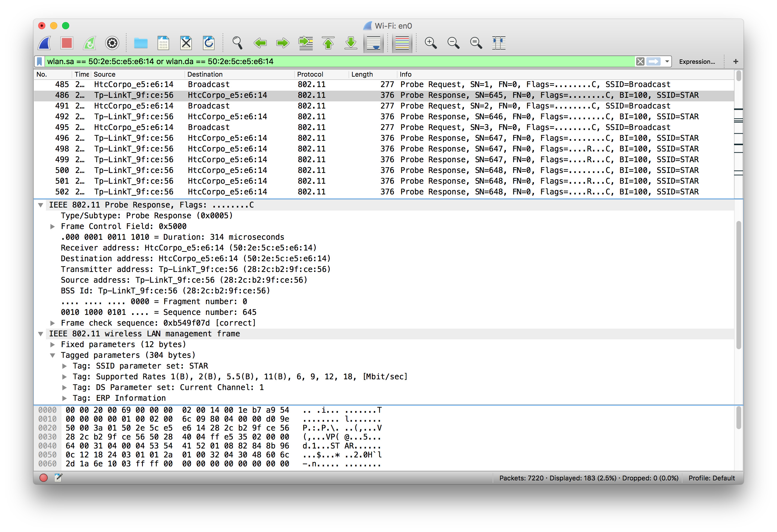Image resolution: width=777 pixels, height=532 pixels.
Task: Click the red Stop capture button
Action: pyautogui.click(x=67, y=43)
